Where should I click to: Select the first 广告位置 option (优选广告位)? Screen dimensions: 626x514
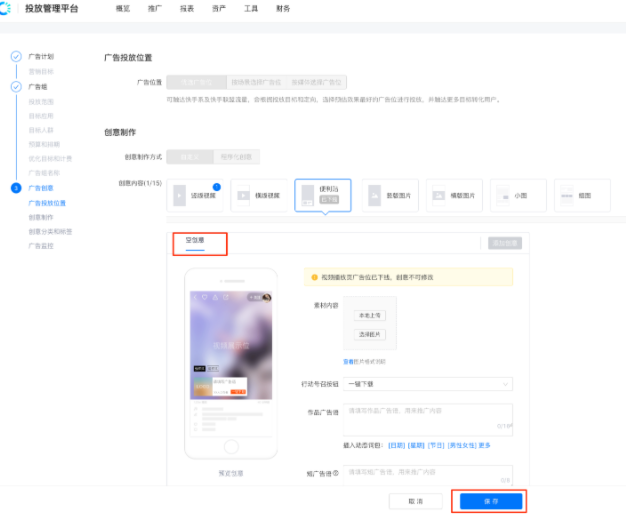(196, 82)
